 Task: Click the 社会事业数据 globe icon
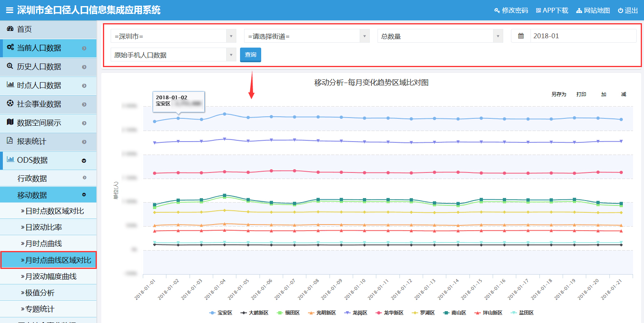click(x=10, y=103)
